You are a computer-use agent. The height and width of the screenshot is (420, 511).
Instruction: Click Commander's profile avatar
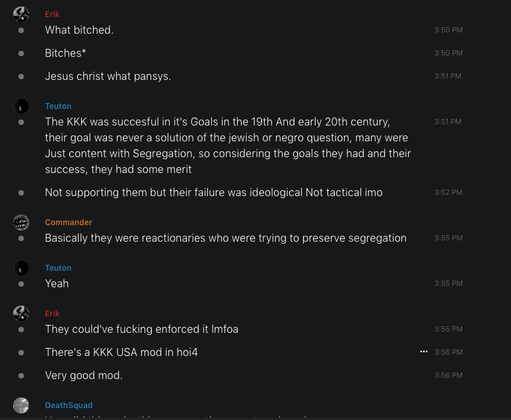[x=21, y=222]
